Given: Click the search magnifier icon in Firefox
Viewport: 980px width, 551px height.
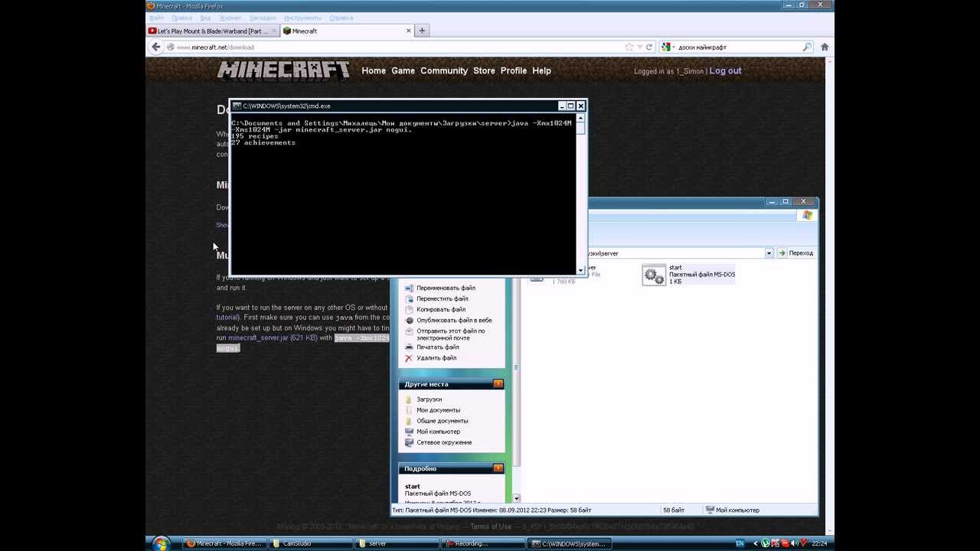Looking at the screenshot, I should [x=807, y=47].
